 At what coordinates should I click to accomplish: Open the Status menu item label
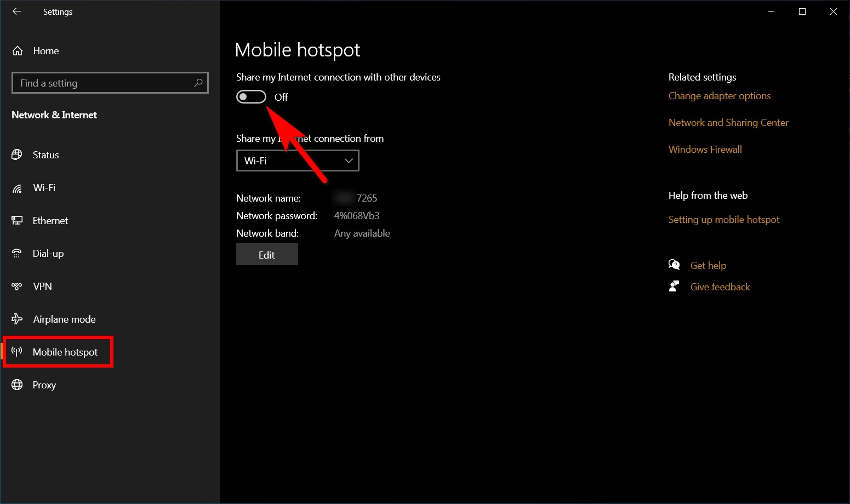click(46, 155)
